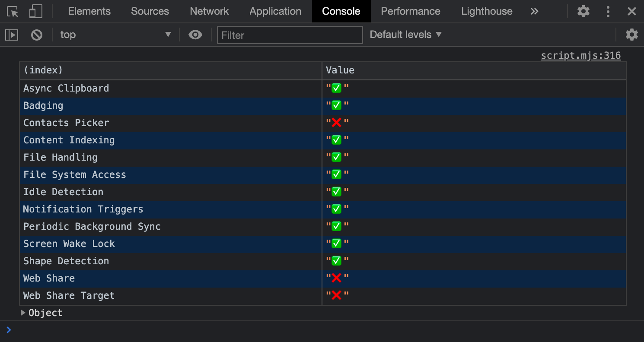Switch to the Elements panel

tap(89, 11)
